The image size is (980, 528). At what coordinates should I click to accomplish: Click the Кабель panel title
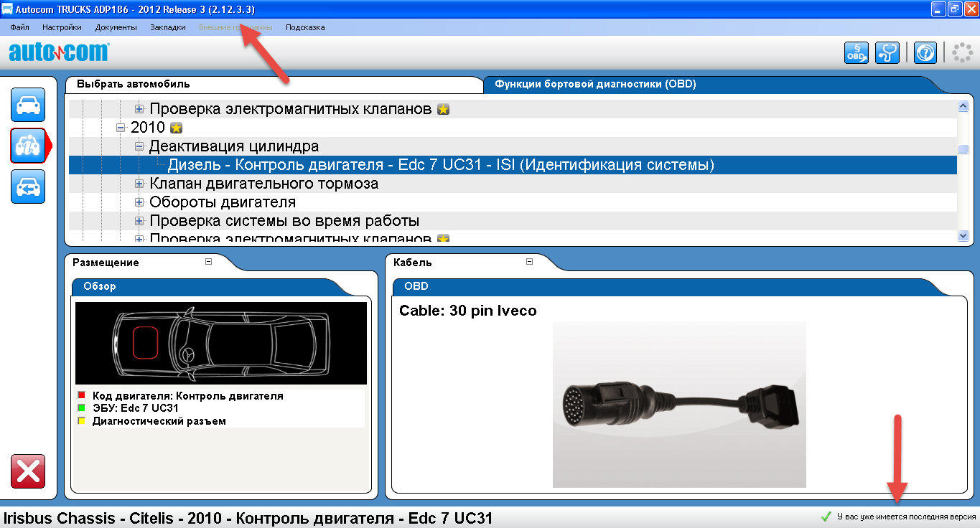tap(412, 263)
